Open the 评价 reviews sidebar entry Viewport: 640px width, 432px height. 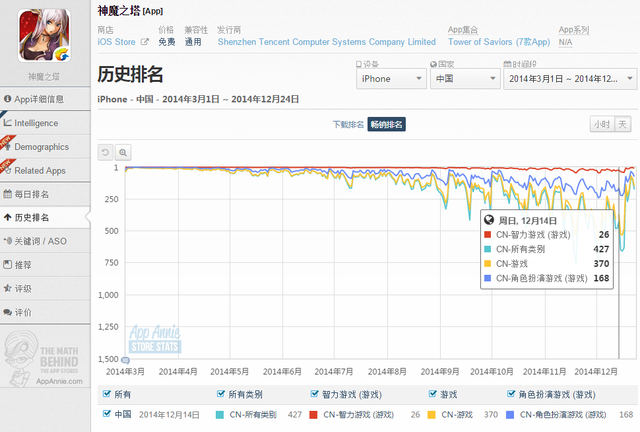point(45,312)
